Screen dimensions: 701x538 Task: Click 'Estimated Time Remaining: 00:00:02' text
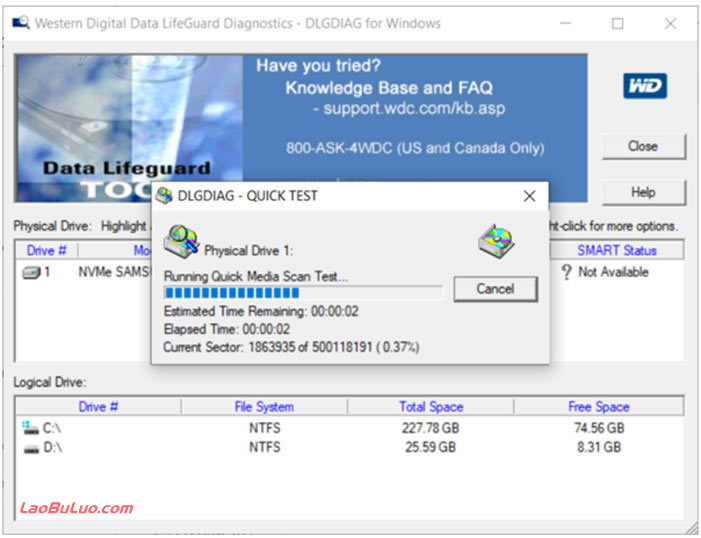261,311
